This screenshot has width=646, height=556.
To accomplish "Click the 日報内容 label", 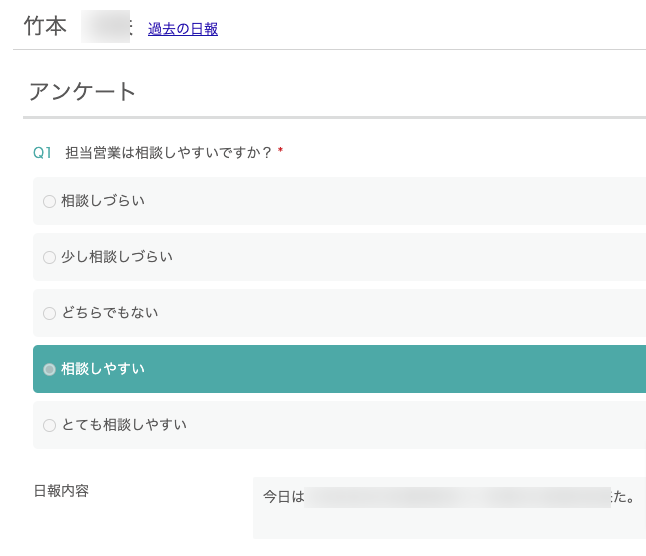I will [61, 491].
